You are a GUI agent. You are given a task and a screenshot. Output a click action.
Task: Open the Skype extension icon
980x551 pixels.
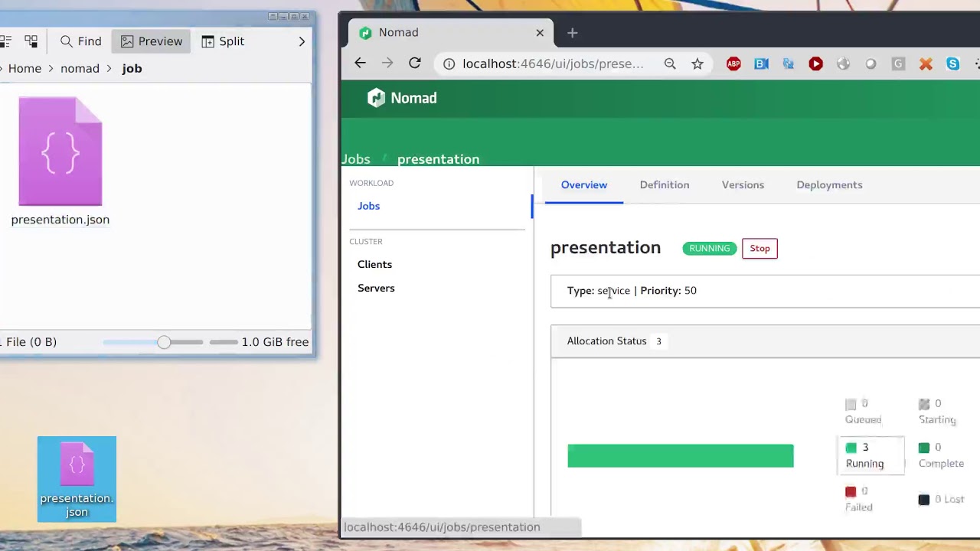click(953, 64)
